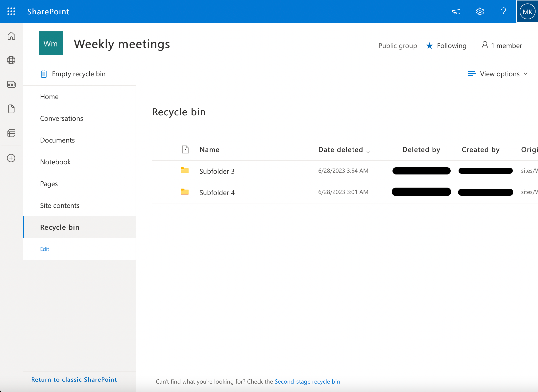Screen dimensions: 538x392
Task: Click Edit navigation link
Action: point(44,249)
